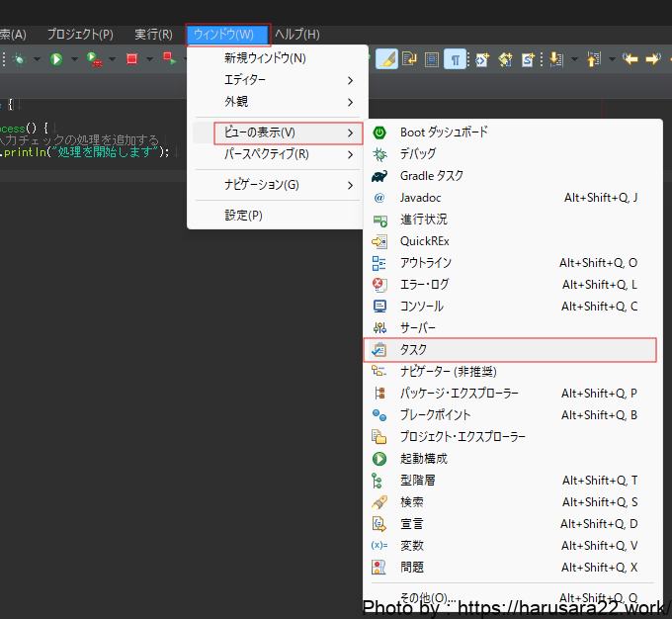Show the ブレークポイント view

pos(435,415)
